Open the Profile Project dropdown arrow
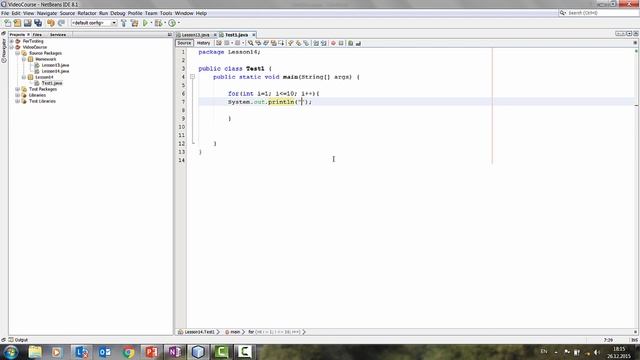This screenshot has width=640, height=360. pos(179,23)
